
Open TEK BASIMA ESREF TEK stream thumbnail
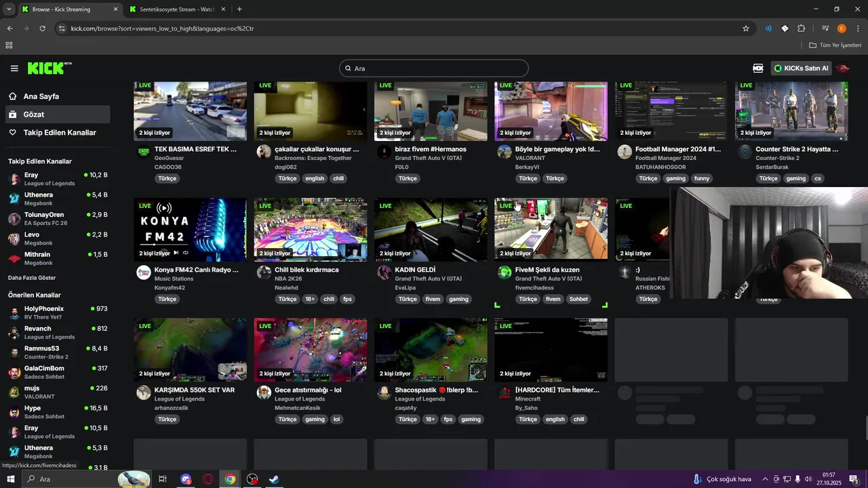click(x=190, y=110)
